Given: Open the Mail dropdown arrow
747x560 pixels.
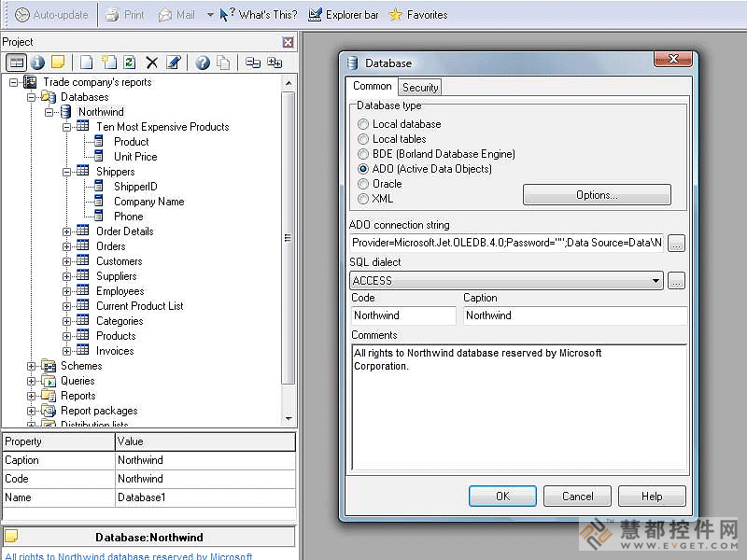Looking at the screenshot, I should 210,15.
